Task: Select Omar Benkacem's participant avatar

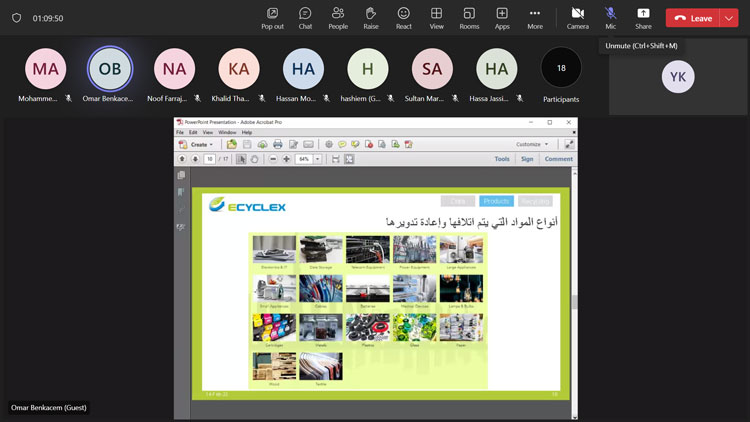Action: point(110,69)
